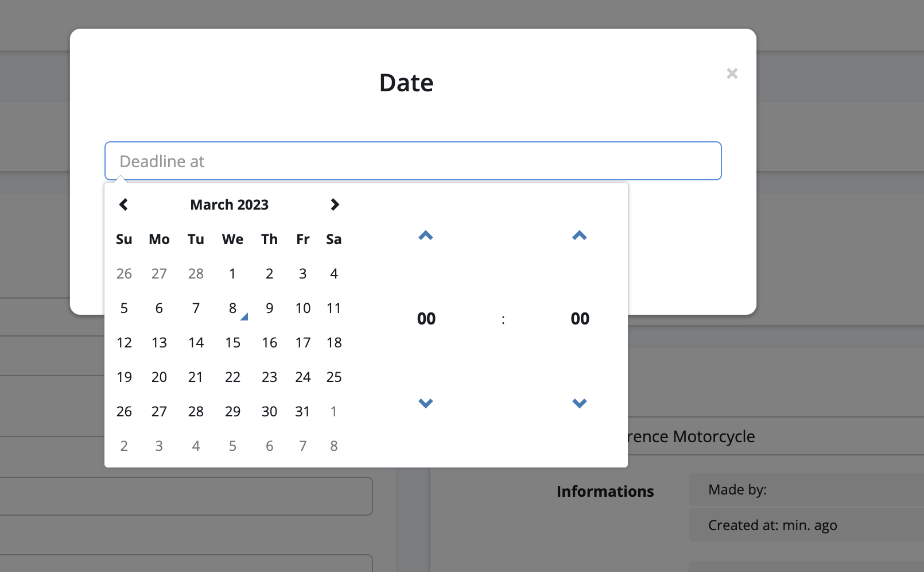Pick March 15 in the calendar
This screenshot has width=924, height=572.
232,343
